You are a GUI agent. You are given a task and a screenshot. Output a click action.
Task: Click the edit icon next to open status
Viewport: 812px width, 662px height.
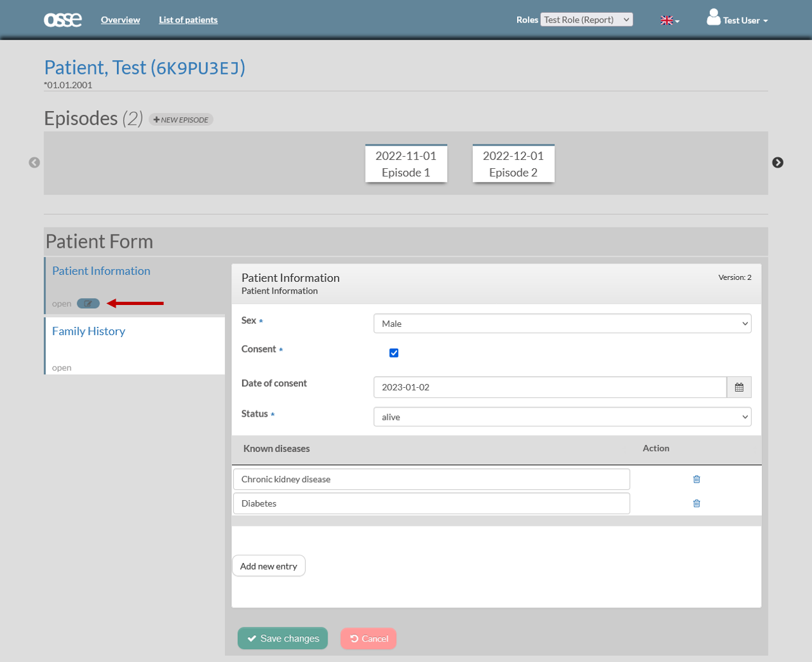pyautogui.click(x=88, y=304)
